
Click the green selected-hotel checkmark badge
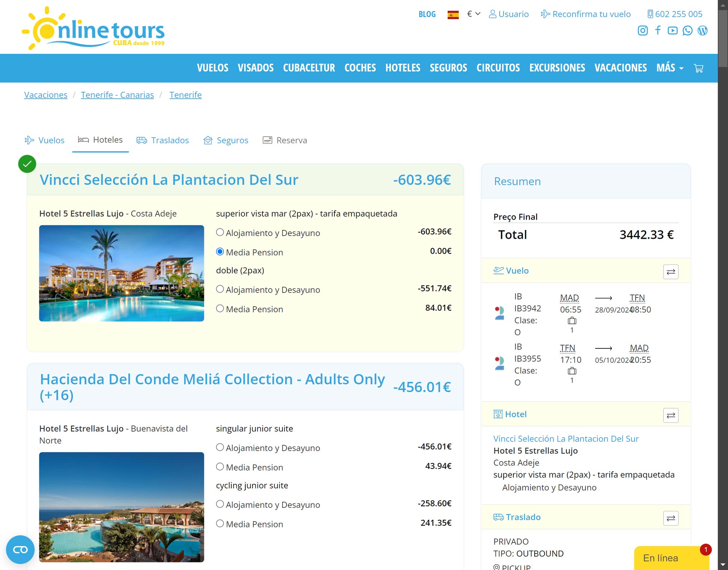27,164
